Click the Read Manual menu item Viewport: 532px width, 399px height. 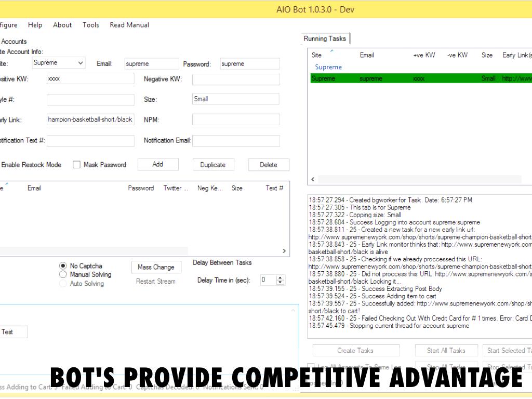(x=129, y=25)
